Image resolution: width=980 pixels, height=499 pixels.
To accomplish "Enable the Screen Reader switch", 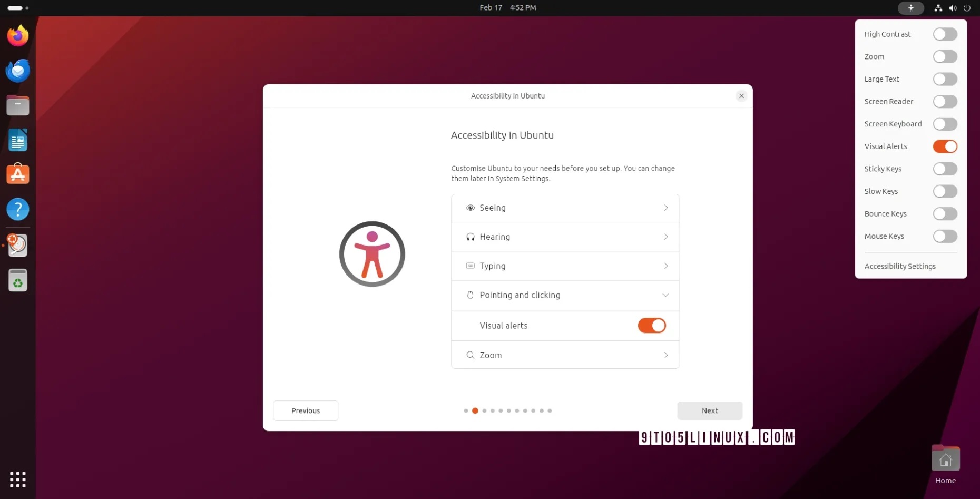I will (x=945, y=102).
